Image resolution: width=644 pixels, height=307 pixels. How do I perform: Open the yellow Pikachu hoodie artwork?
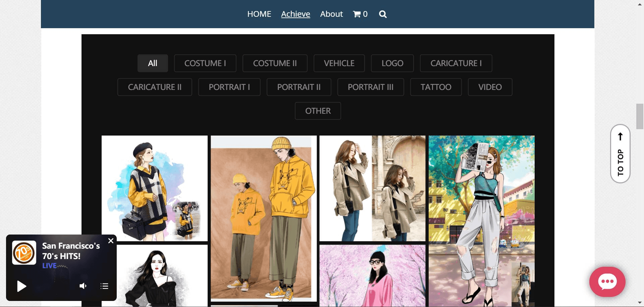264,218
